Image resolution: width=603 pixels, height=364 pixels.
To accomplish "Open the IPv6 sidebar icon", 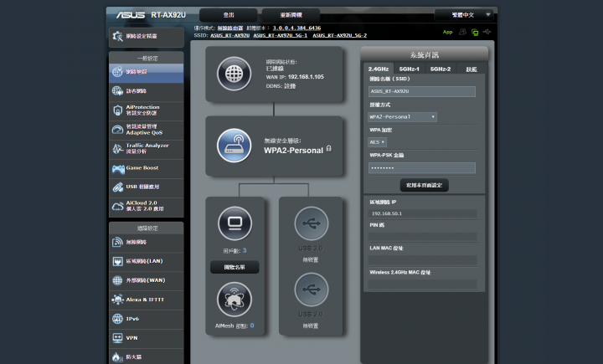I will point(117,319).
